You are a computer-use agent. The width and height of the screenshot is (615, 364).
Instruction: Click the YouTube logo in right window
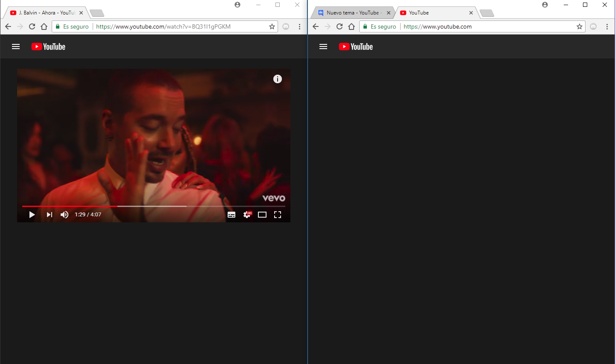[356, 47]
